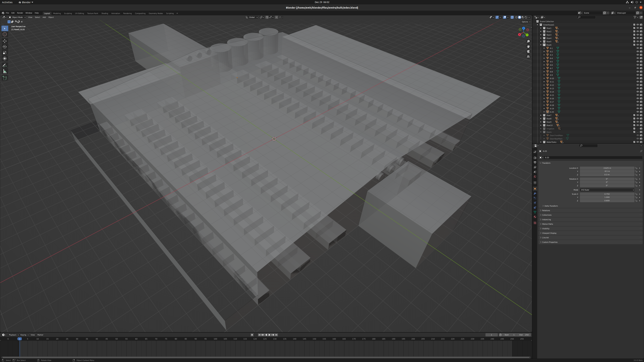Open the Particles properties tab
Image resolution: width=644 pixels, height=362 pixels.
point(535,198)
